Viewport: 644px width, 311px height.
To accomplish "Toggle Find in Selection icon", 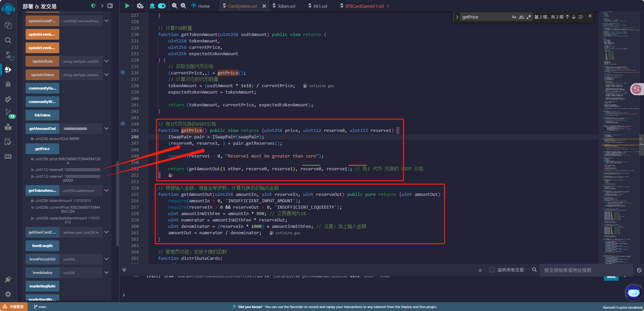I will click(581, 17).
